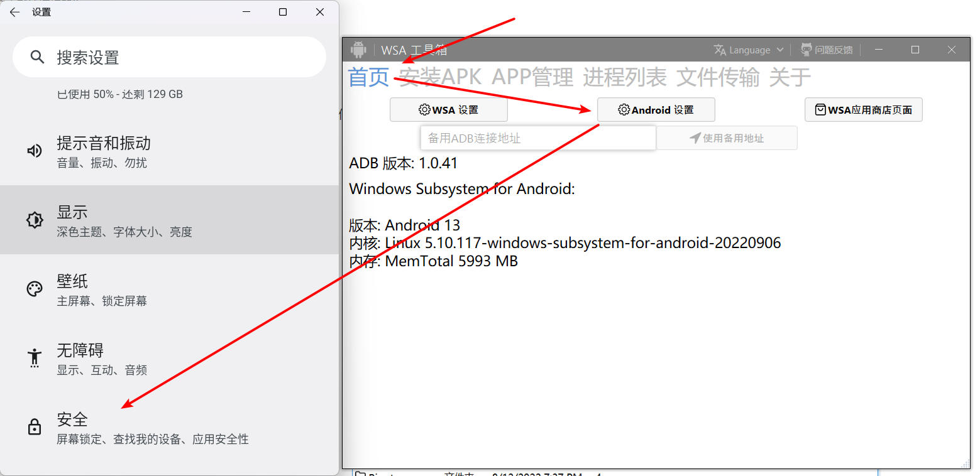Click the security lock icon
Image resolution: width=980 pixels, height=476 pixels.
(34, 427)
